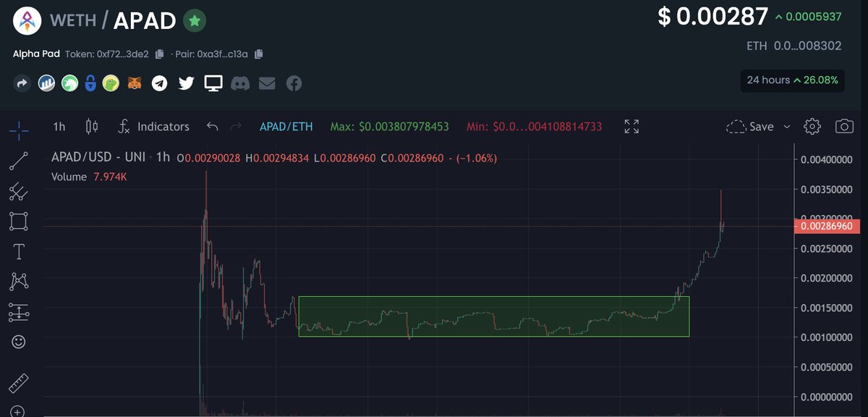868x417 pixels.
Task: Click the Min price $0.0...004108814733 label
Action: coord(535,127)
